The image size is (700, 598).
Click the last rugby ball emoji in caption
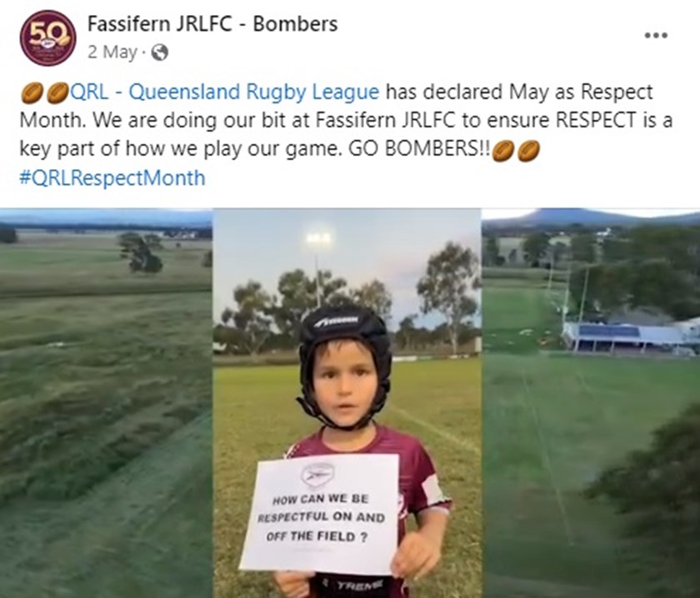(528, 151)
